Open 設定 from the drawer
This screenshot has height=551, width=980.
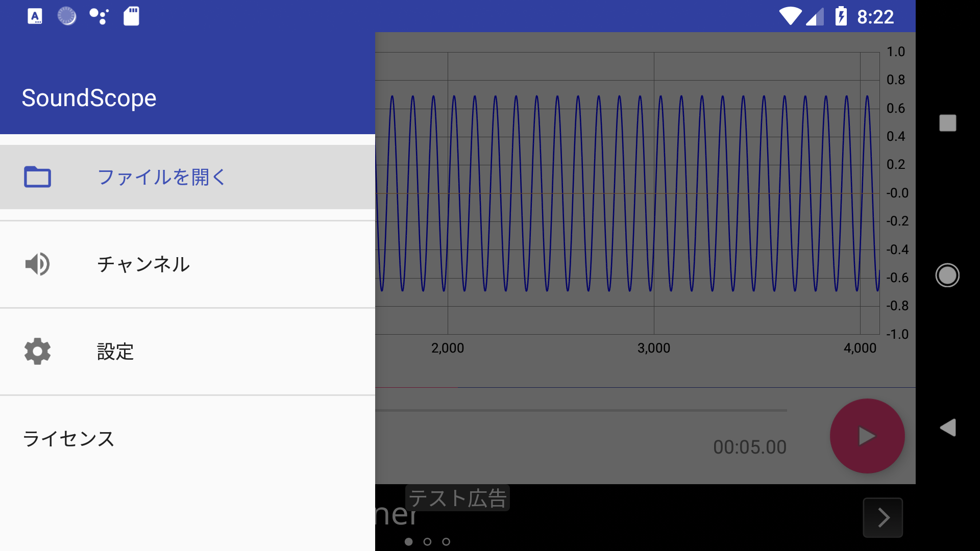coord(115,352)
